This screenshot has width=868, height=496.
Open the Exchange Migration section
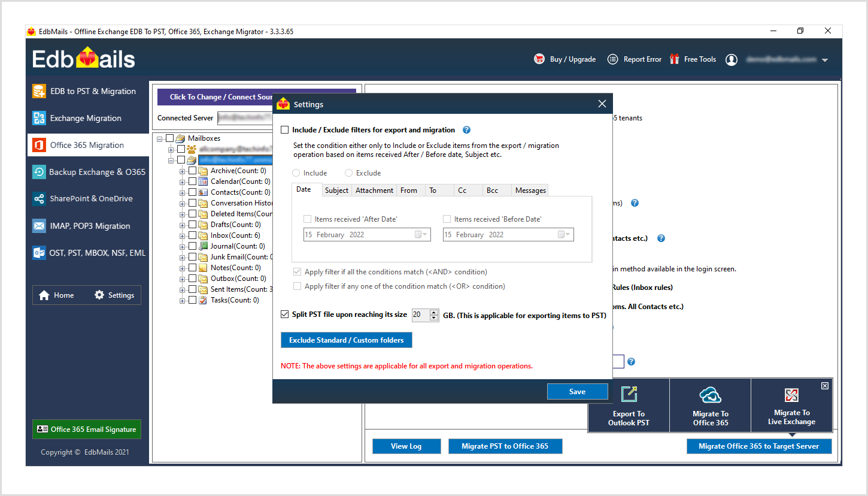(x=88, y=118)
